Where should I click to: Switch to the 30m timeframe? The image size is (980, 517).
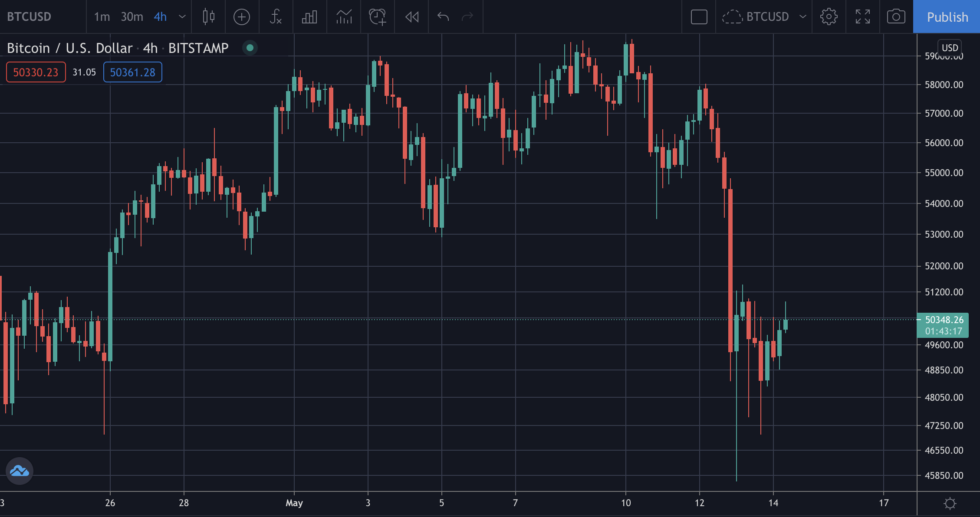(132, 17)
